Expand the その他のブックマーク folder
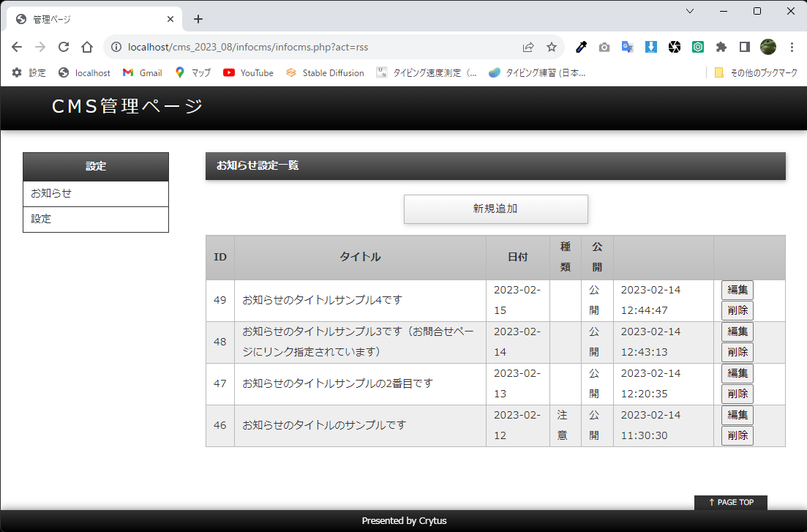807x532 pixels. [758, 72]
